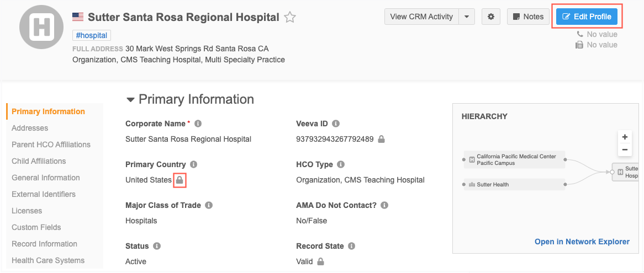This screenshot has width=644, height=273.
Task: Open the Notes button
Action: tap(528, 17)
